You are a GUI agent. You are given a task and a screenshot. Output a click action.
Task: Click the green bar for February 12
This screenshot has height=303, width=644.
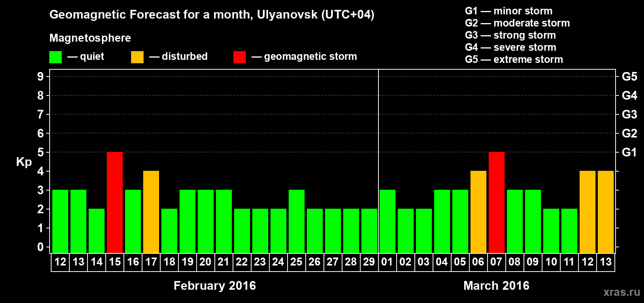60,222
